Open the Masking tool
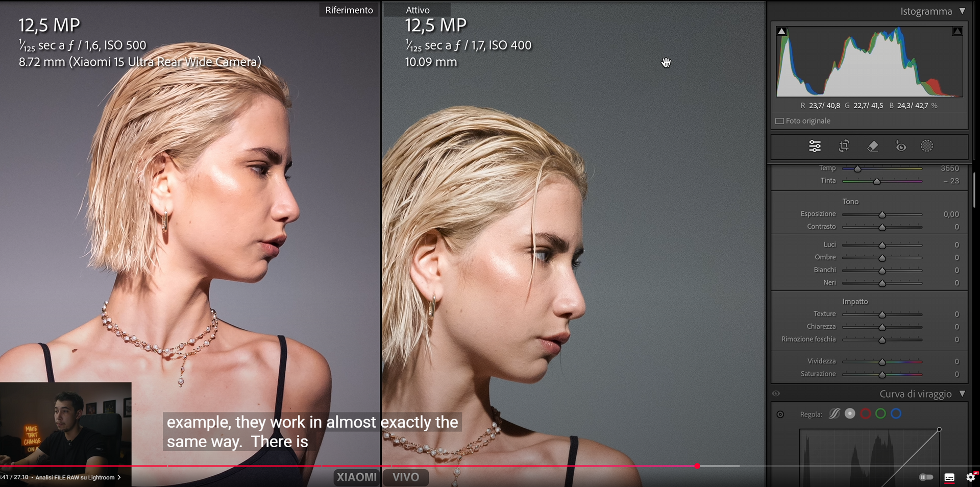This screenshot has height=487, width=980. 927,147
